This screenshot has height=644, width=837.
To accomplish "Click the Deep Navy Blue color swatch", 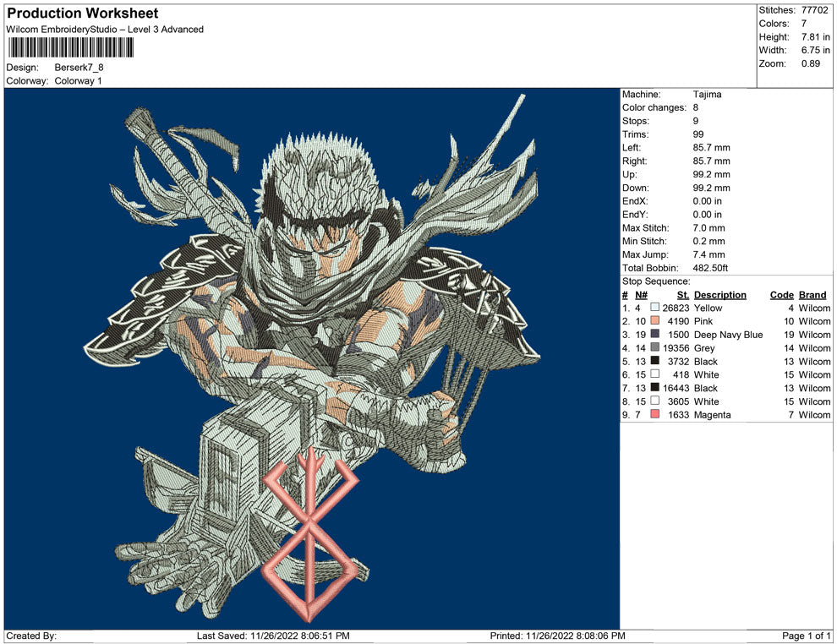I will click(x=655, y=334).
